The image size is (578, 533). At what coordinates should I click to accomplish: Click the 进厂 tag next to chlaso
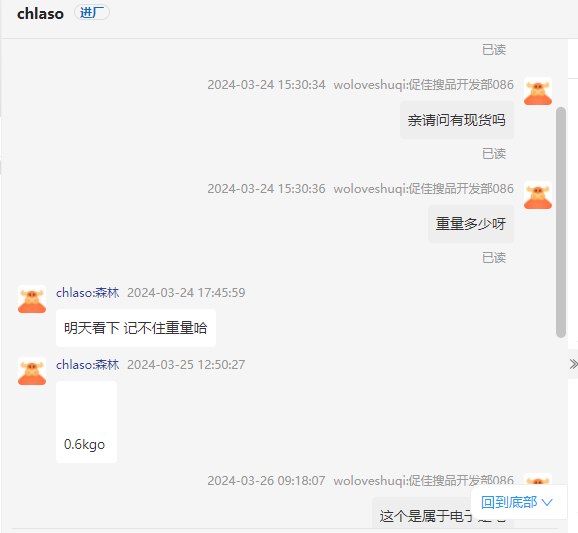(x=92, y=13)
